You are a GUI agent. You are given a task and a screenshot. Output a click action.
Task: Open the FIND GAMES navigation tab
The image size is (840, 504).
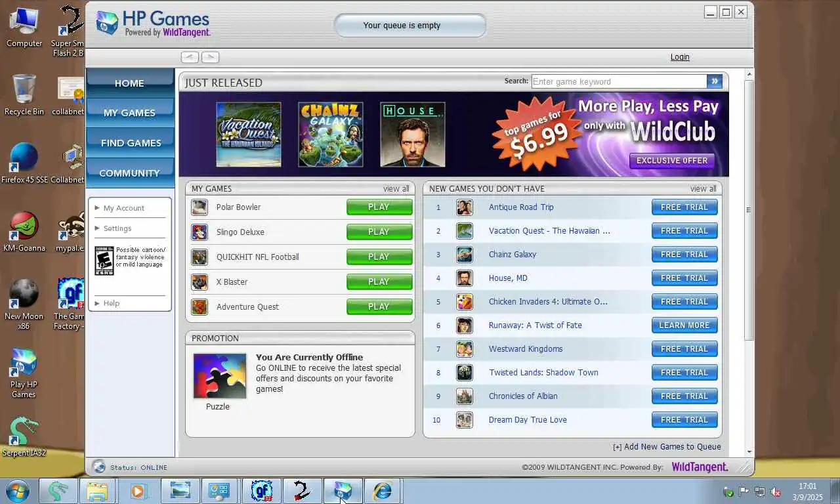(130, 143)
